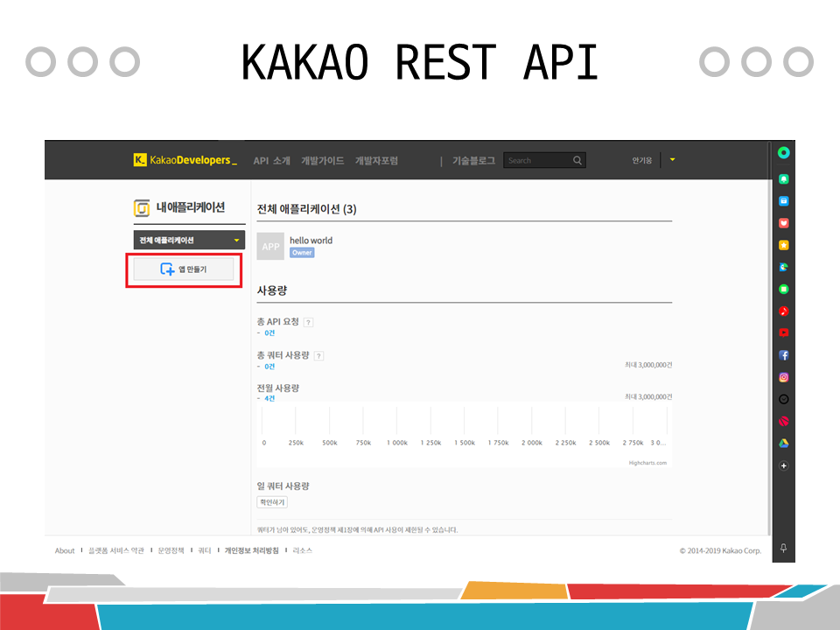
Task: Click the KakaoDevelopers logo
Action: tap(185, 159)
